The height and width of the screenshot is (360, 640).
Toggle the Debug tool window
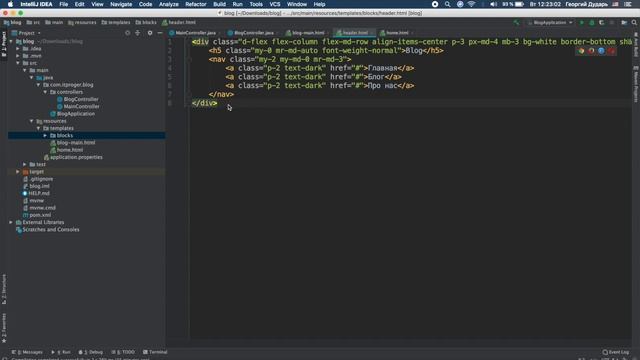tap(91, 352)
